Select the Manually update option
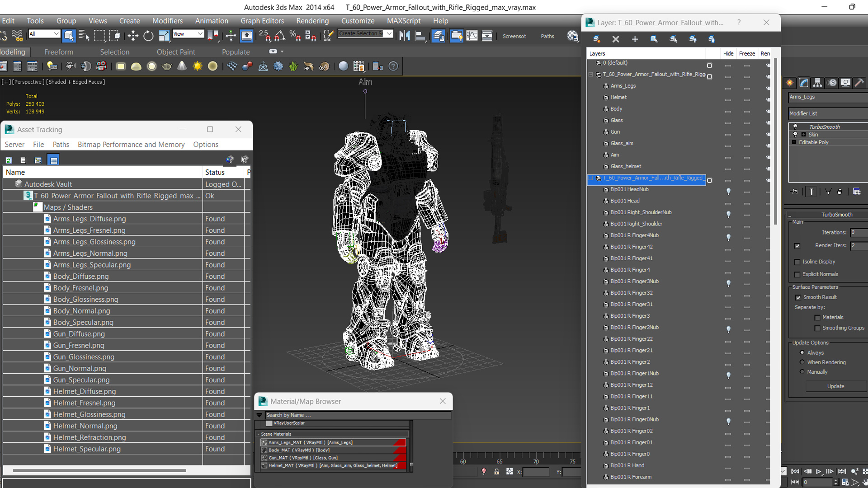Screen dimensions: 868x488 tap(802, 371)
